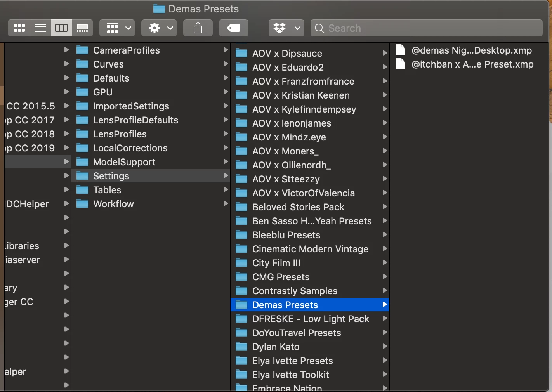Select the CC 2019 folder row

pyautogui.click(x=37, y=148)
